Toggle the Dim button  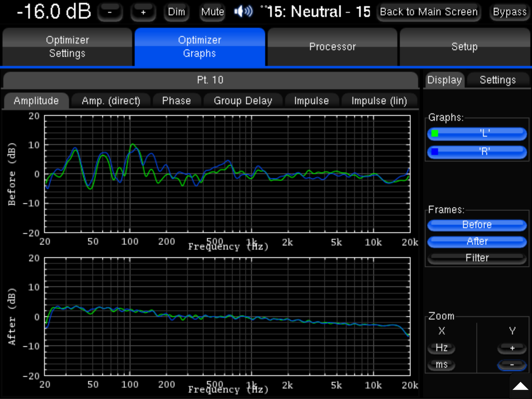click(177, 12)
